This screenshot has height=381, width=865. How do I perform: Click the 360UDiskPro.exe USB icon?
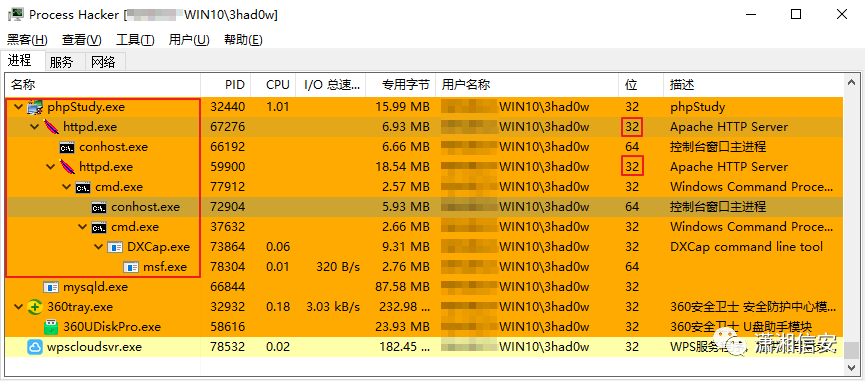tap(51, 327)
